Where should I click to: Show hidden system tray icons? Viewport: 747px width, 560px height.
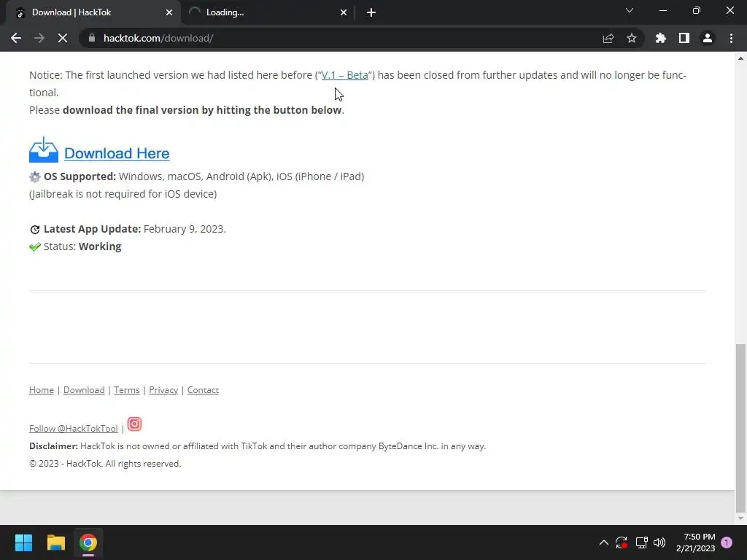pyautogui.click(x=603, y=542)
